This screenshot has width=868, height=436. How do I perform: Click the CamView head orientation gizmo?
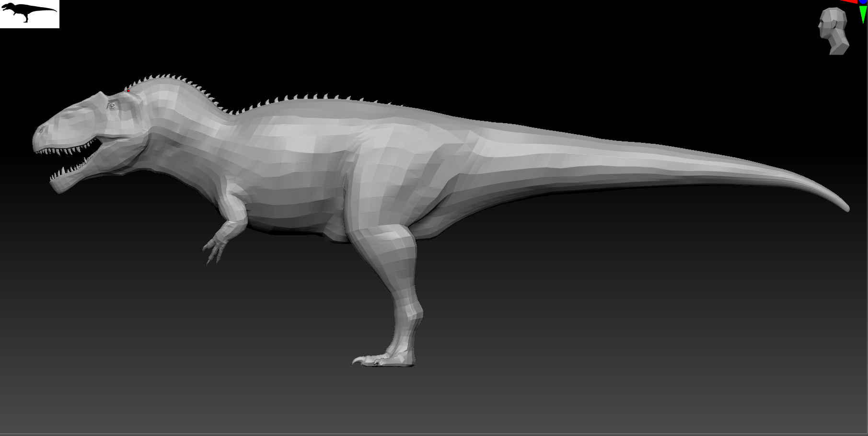click(x=833, y=31)
